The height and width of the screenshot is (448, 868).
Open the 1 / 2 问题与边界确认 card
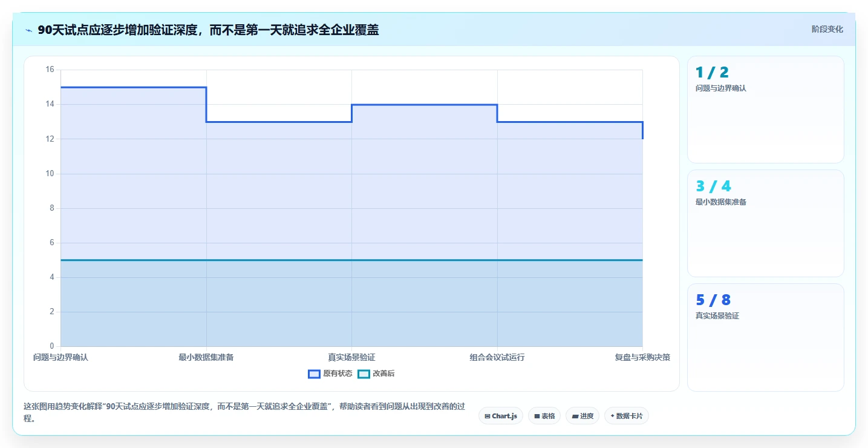pyautogui.click(x=766, y=110)
